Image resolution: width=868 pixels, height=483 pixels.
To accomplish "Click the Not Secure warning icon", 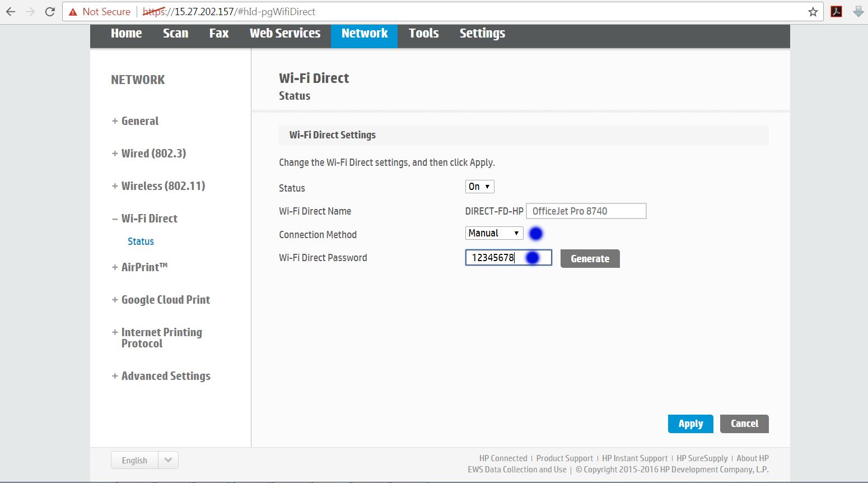I will pyautogui.click(x=73, y=12).
